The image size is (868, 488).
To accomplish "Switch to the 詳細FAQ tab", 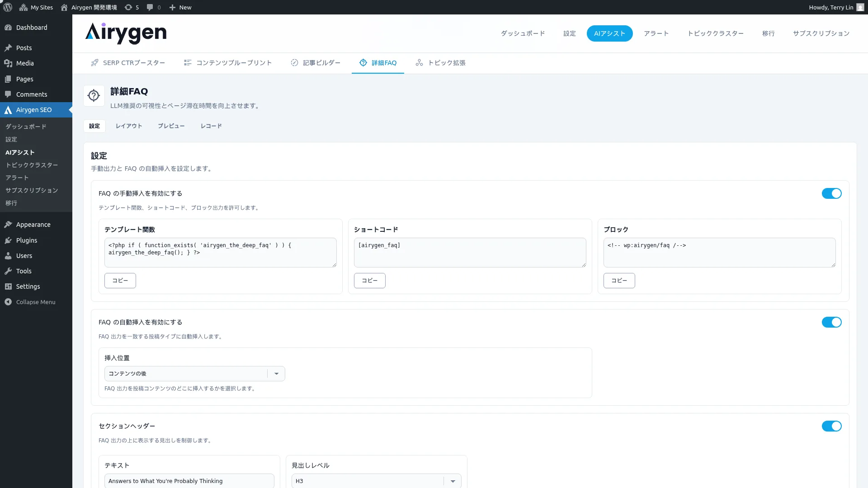I will 378,63.
